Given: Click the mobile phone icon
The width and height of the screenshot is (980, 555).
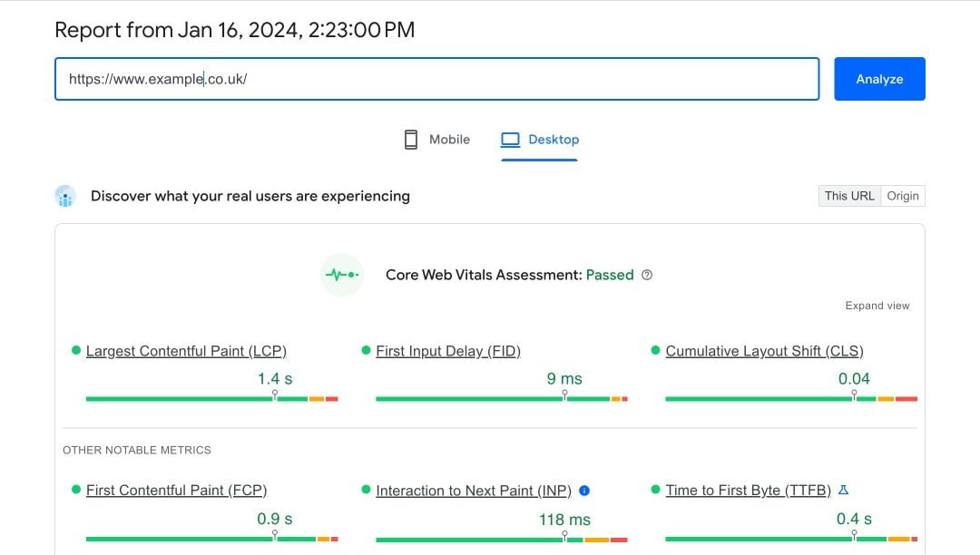Looking at the screenshot, I should pyautogui.click(x=411, y=140).
